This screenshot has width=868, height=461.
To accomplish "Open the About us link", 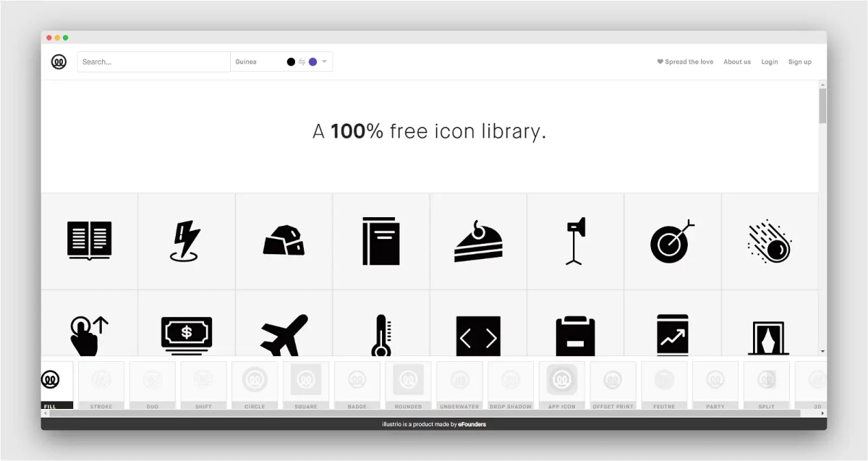I will click(x=737, y=62).
